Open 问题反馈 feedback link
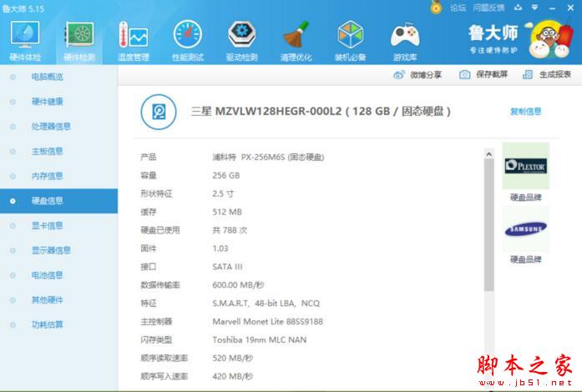Image resolution: width=582 pixels, height=392 pixels. coord(488,8)
